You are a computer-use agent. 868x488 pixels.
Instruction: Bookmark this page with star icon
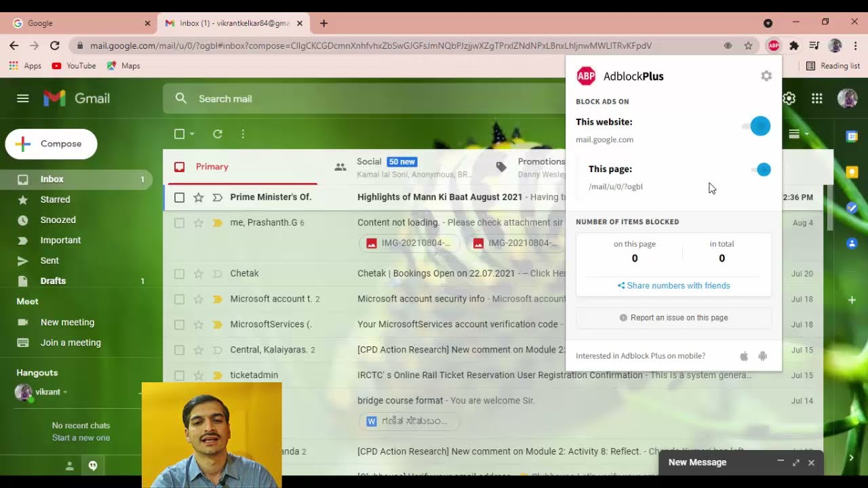[748, 45]
